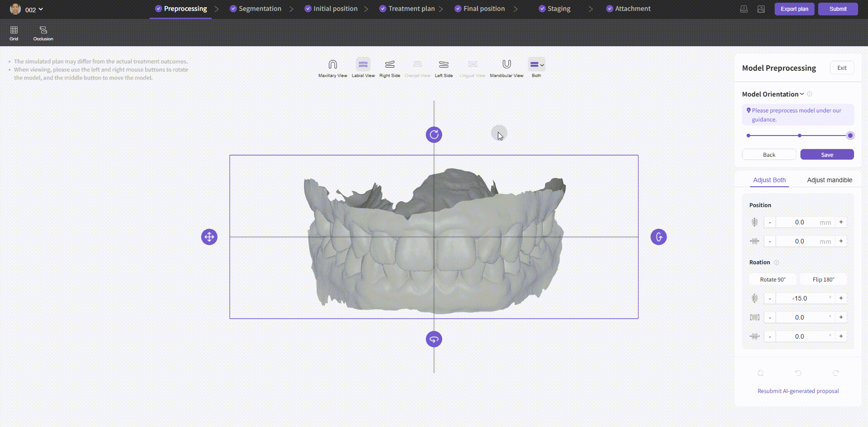Decrease the third rotation value
868x427 pixels.
point(770,336)
